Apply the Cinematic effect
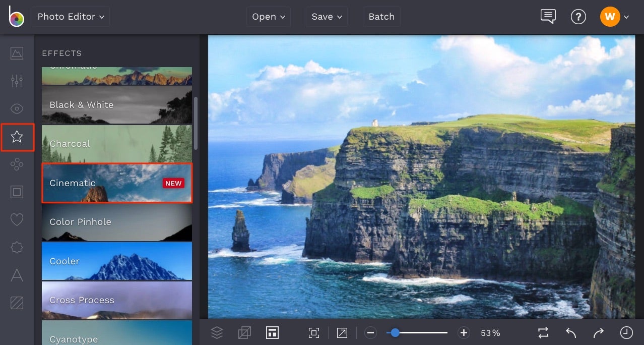Screen dimensions: 644x345 (x=117, y=183)
